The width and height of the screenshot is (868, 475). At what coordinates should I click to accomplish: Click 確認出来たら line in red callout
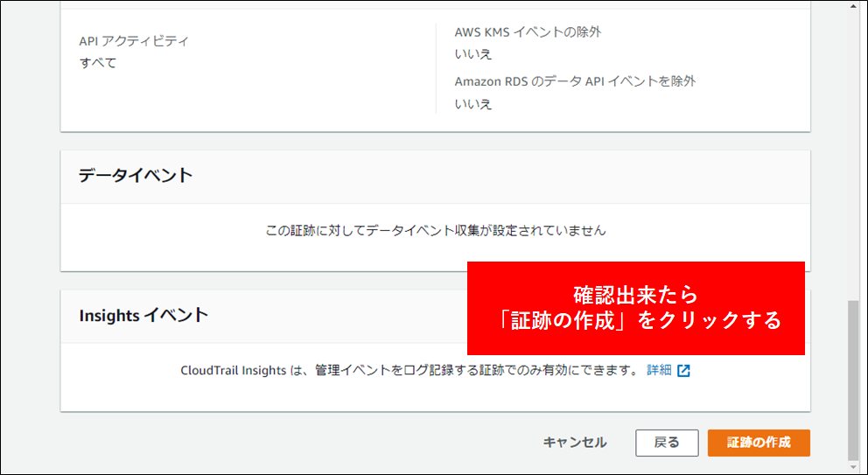(635, 294)
